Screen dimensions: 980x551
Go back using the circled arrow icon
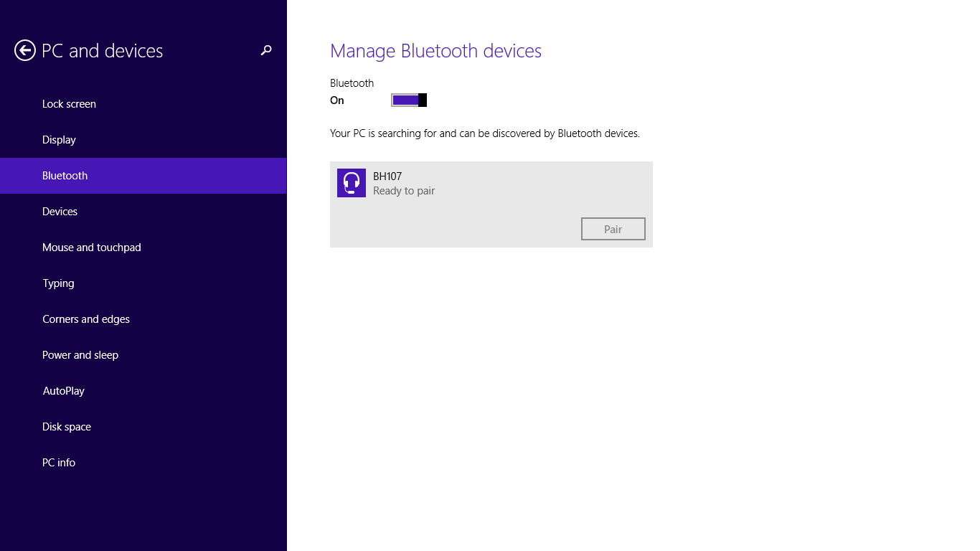point(25,50)
